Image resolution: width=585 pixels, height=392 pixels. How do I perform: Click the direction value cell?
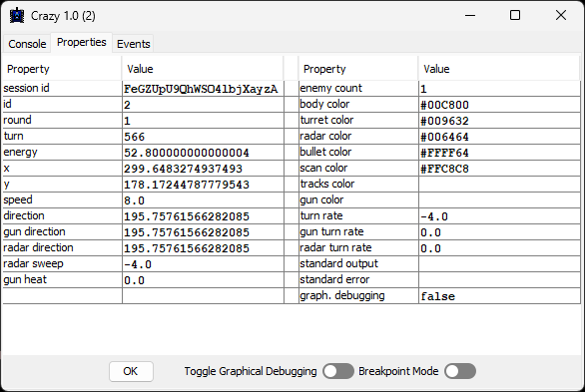(x=203, y=216)
